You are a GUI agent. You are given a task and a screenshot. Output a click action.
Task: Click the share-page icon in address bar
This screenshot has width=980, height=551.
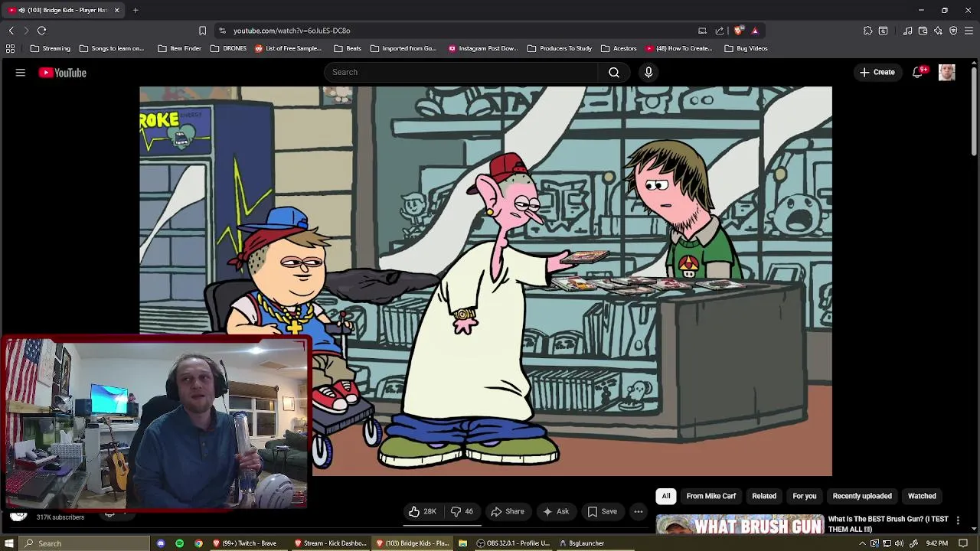[719, 31]
